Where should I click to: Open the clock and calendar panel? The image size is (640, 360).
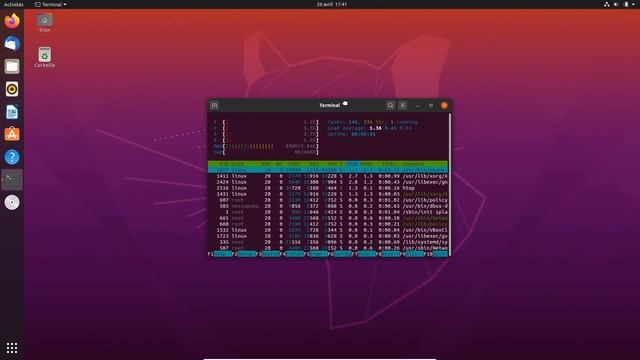[x=332, y=4]
